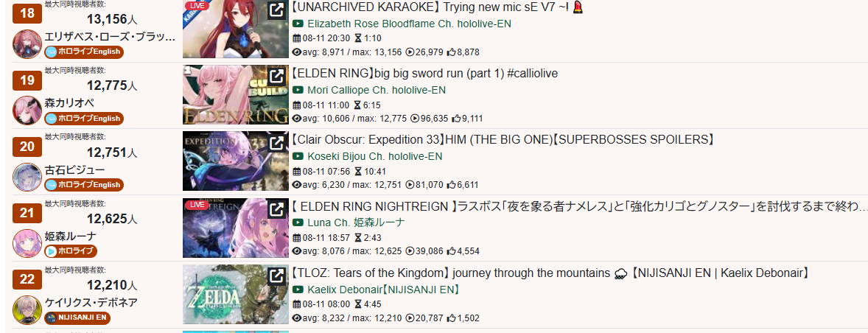The image size is (868, 333).
Task: Click external link icon on Luna Nightreign thumbnail
Action: 277,209
